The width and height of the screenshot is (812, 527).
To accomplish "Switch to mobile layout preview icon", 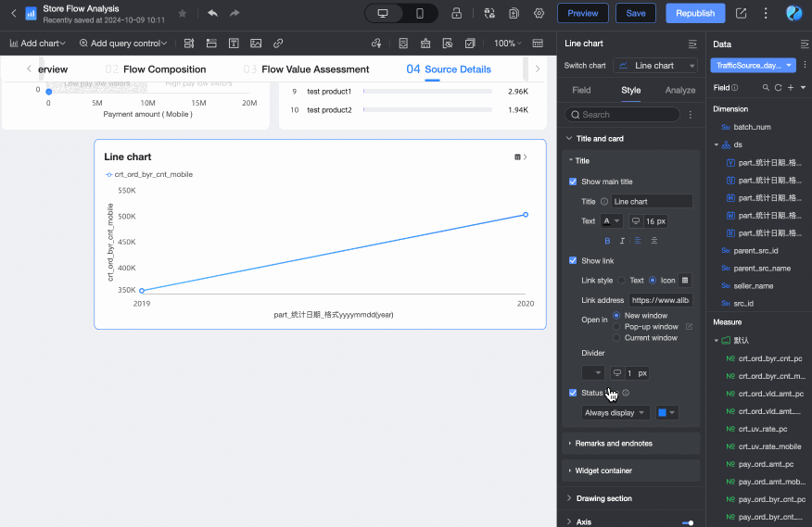I will point(420,13).
